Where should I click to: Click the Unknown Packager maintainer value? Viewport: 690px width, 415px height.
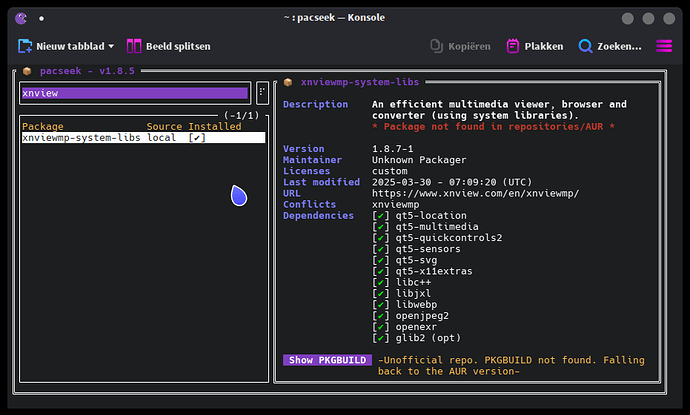tap(419, 160)
